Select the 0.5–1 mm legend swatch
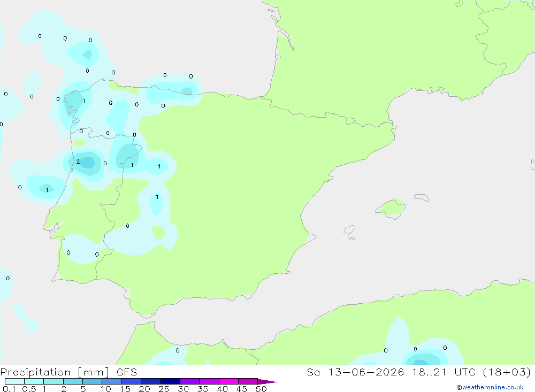Viewport: 535px width, 392px height. click(x=34, y=381)
